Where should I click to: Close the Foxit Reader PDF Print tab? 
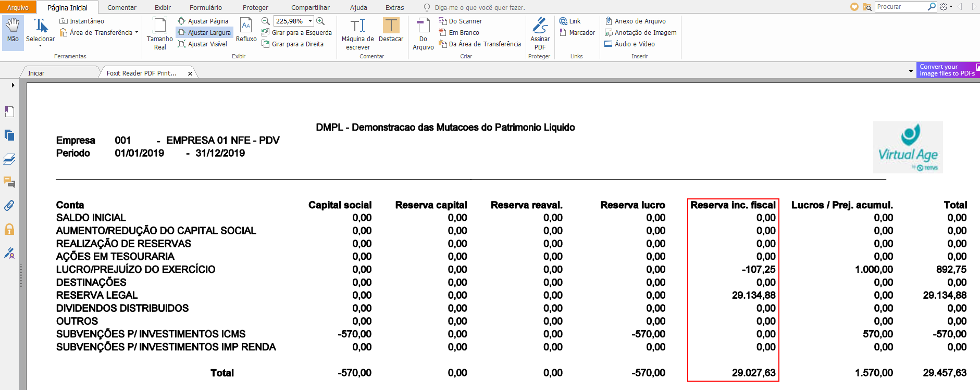pos(190,73)
